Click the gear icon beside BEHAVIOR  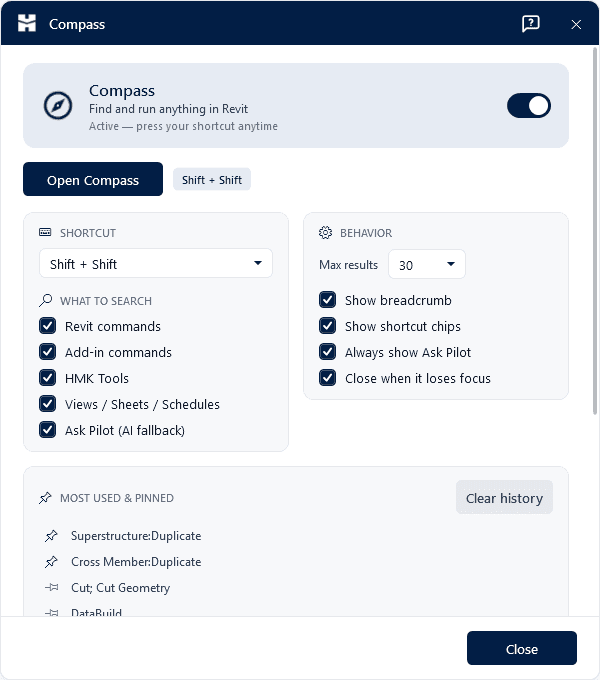coord(325,233)
